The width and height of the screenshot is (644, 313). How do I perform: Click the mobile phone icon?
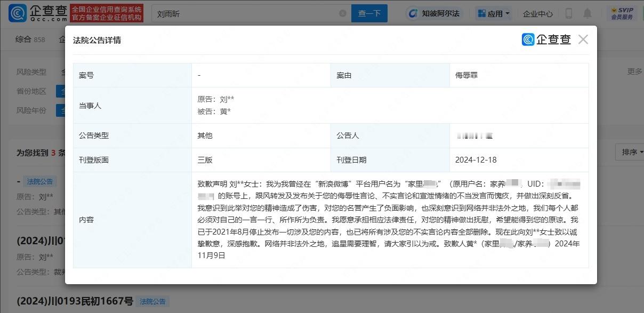tap(568, 13)
